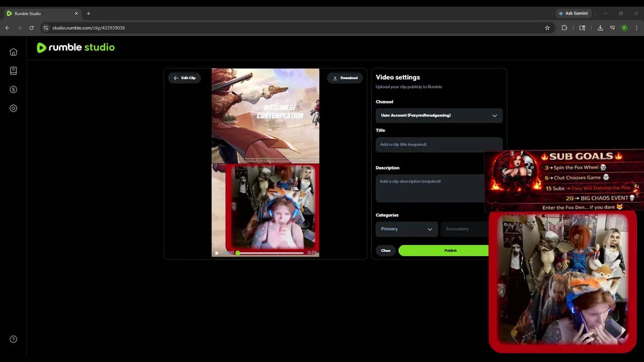
Task: Click the Close button in Video settings
Action: (x=386, y=250)
